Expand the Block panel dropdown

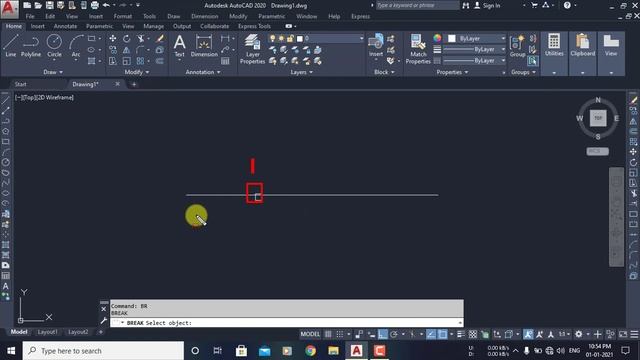(384, 72)
